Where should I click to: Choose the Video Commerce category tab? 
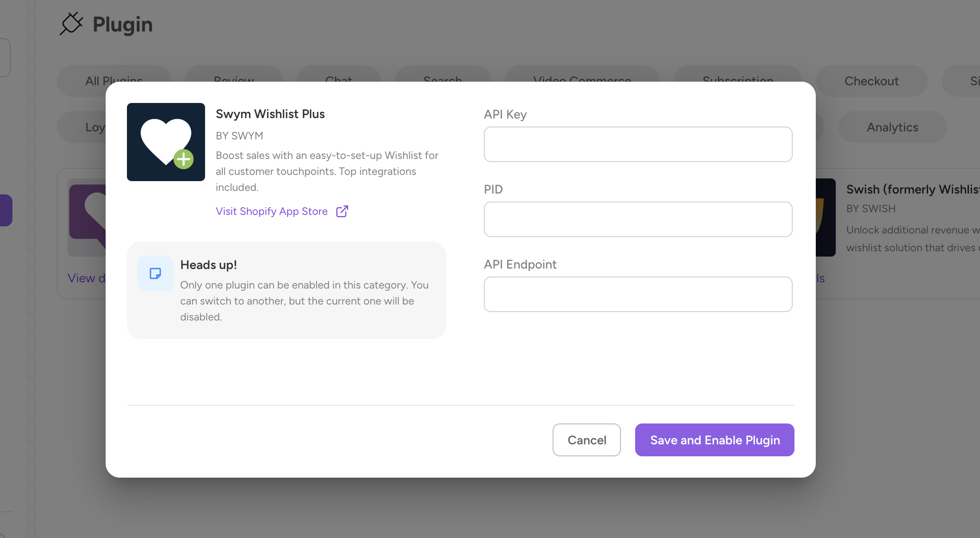[582, 75]
